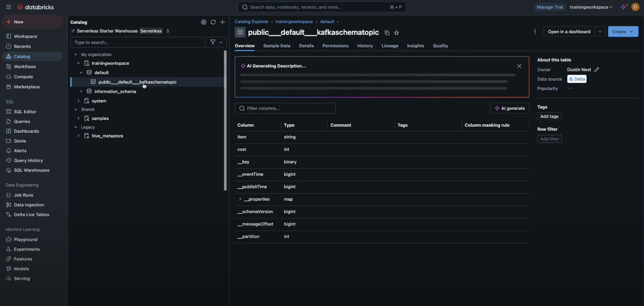The width and height of the screenshot is (644, 306).
Task: Dismiss the AI Generating Description banner
Action: (520, 66)
